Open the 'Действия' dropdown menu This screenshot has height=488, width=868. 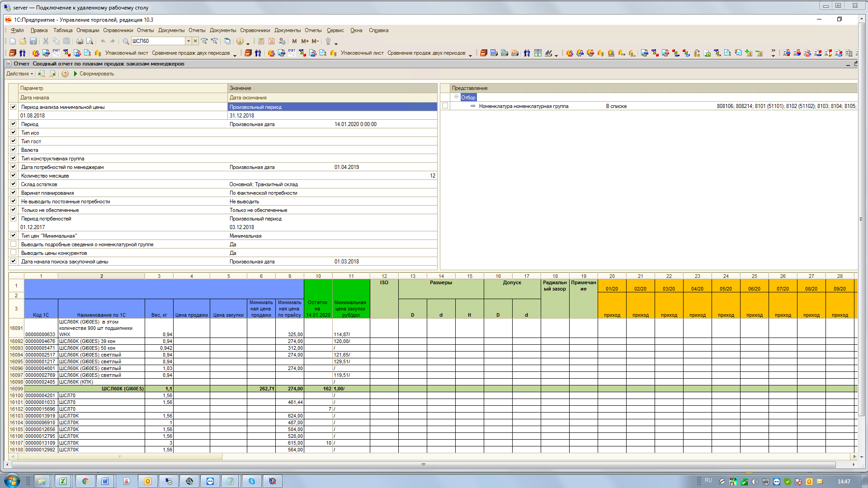pos(19,74)
